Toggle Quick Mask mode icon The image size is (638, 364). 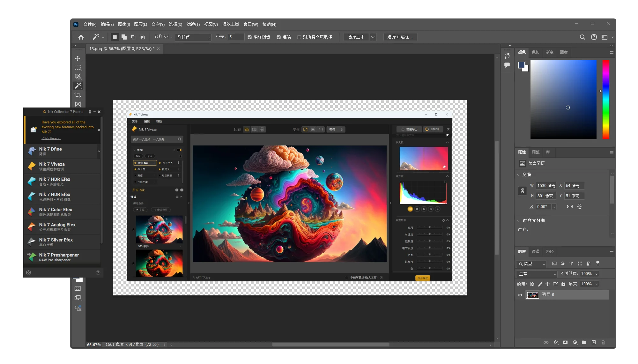point(78,288)
